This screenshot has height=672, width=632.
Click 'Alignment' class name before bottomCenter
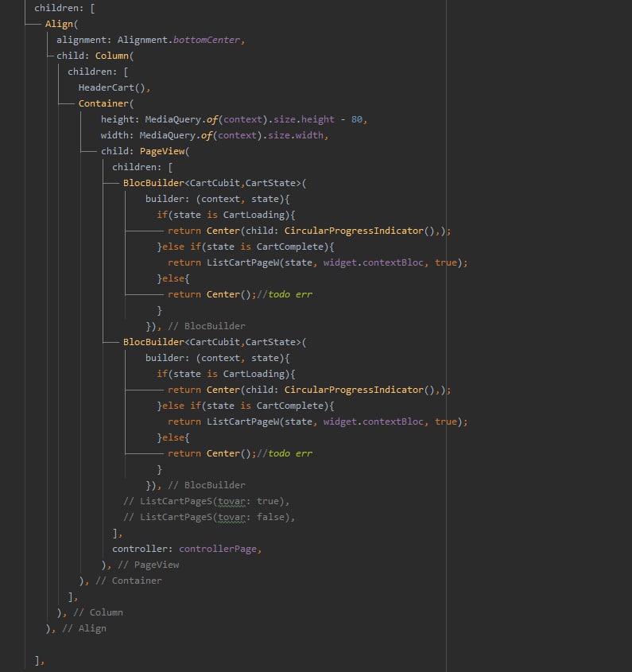(x=142, y=40)
